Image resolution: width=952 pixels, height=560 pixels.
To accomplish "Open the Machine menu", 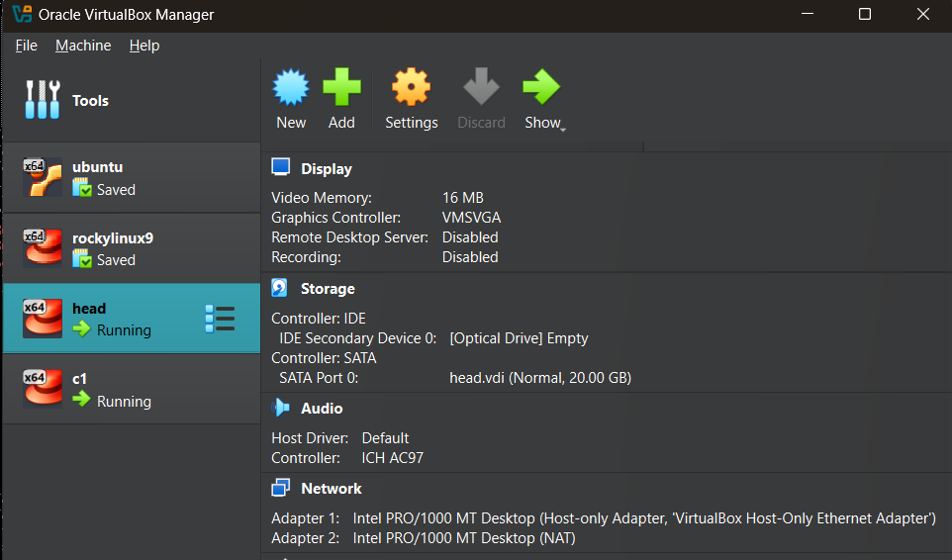I will tap(83, 46).
